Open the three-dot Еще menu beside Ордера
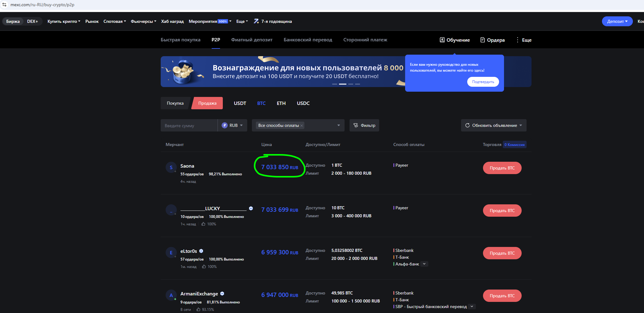This screenshot has width=644, height=313. click(x=524, y=40)
